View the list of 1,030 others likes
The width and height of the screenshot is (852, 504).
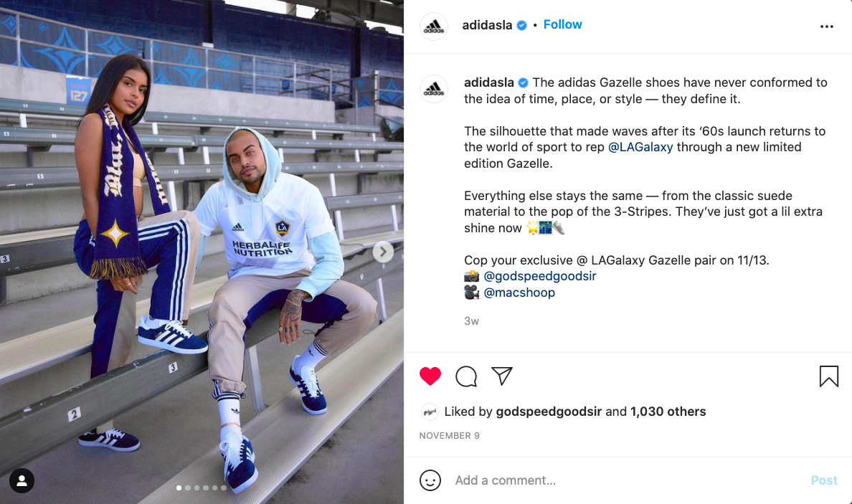(x=668, y=412)
